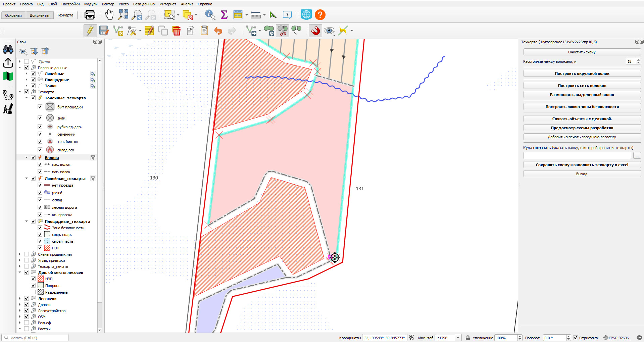Toggle editing with the pencil icon

click(x=90, y=31)
